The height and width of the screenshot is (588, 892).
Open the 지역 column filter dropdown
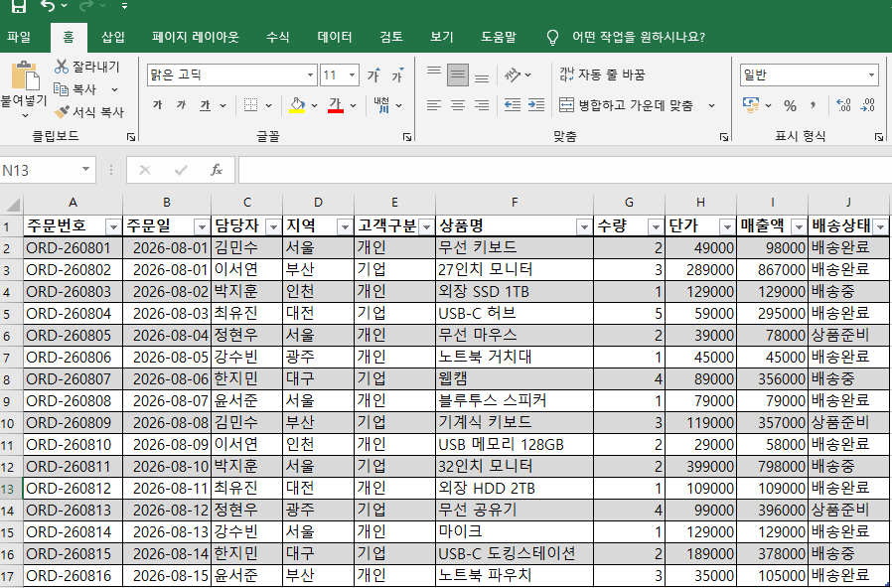[345, 227]
